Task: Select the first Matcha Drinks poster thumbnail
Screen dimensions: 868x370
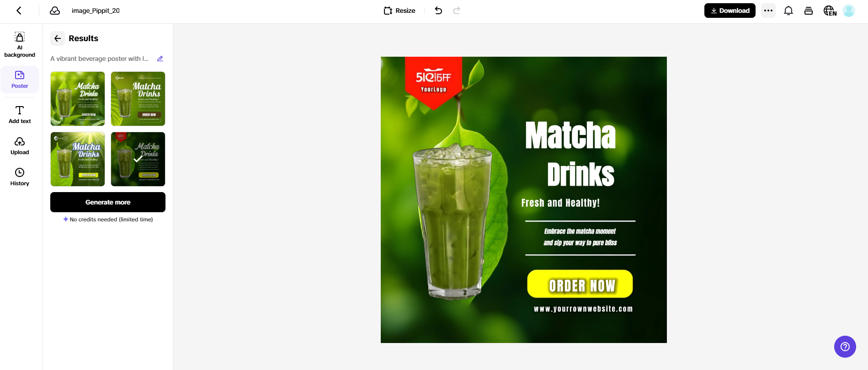Action: click(78, 99)
